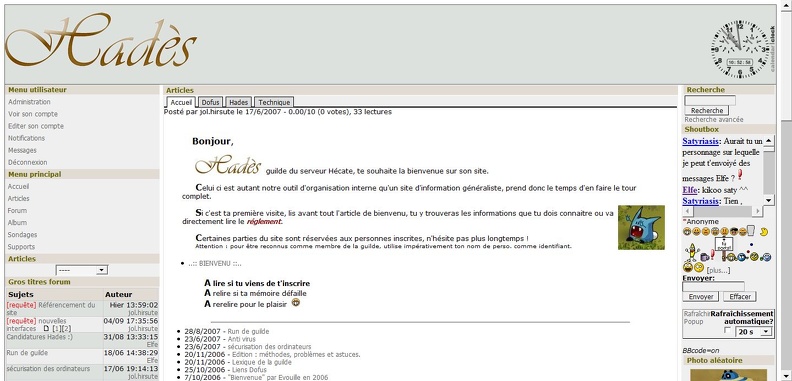Click the blue screaming creature image
This screenshot has width=792, height=381.
tap(641, 227)
